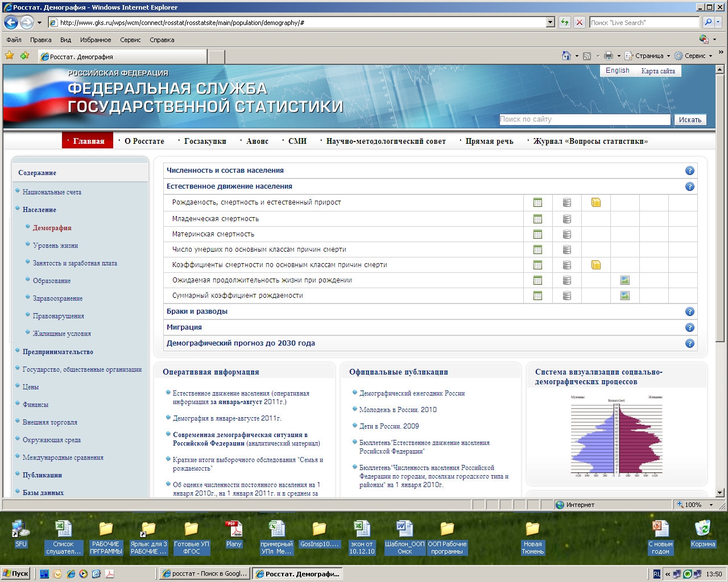Click the Пуск start button
728x582 pixels.
pyautogui.click(x=16, y=573)
